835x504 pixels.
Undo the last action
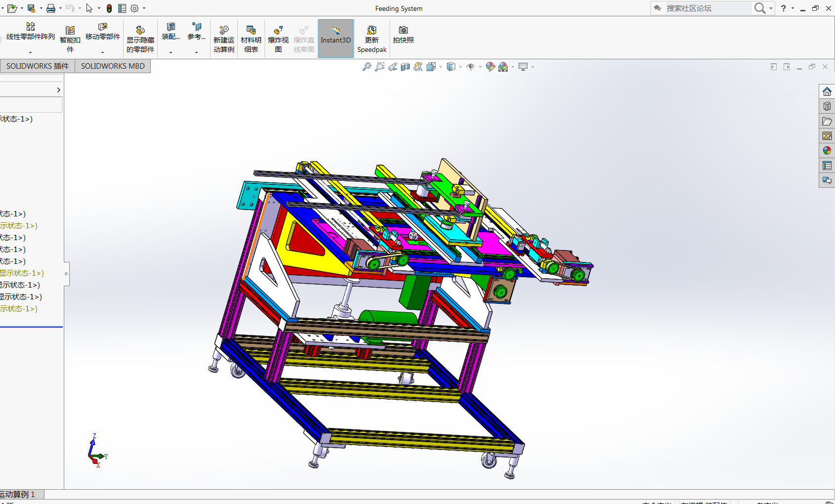pos(70,8)
